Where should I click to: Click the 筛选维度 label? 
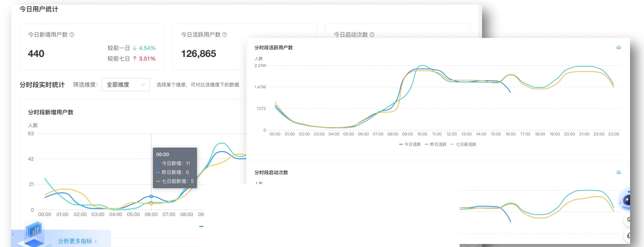pos(85,85)
